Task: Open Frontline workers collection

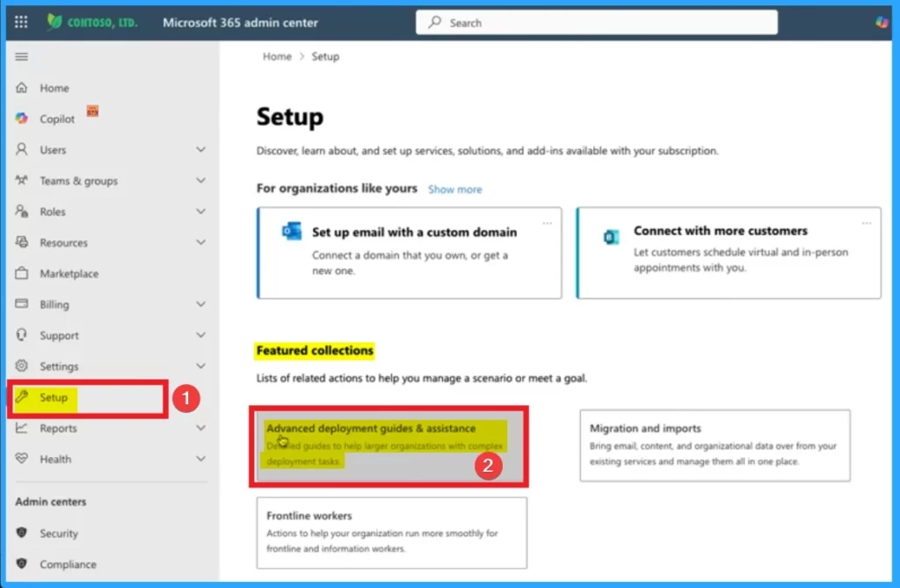Action: click(391, 533)
